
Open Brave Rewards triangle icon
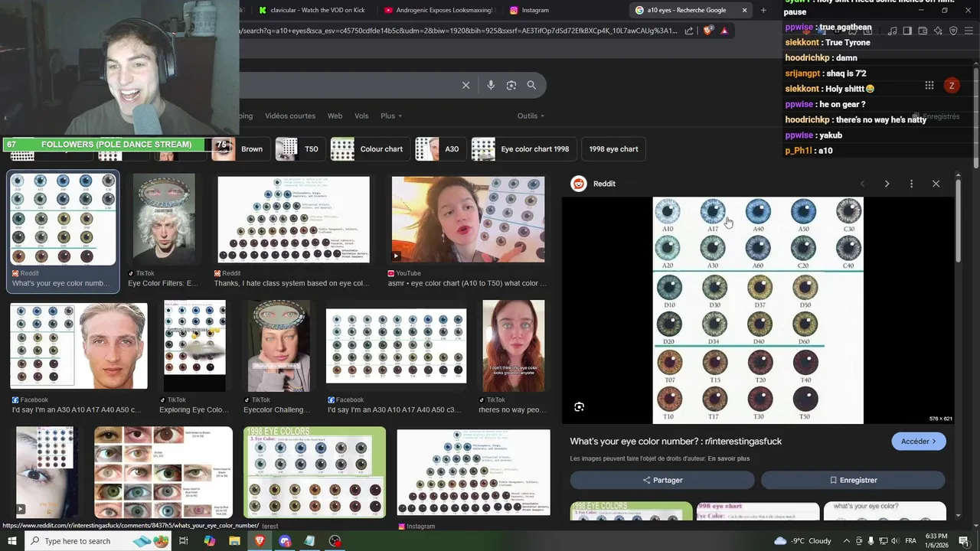724,31
